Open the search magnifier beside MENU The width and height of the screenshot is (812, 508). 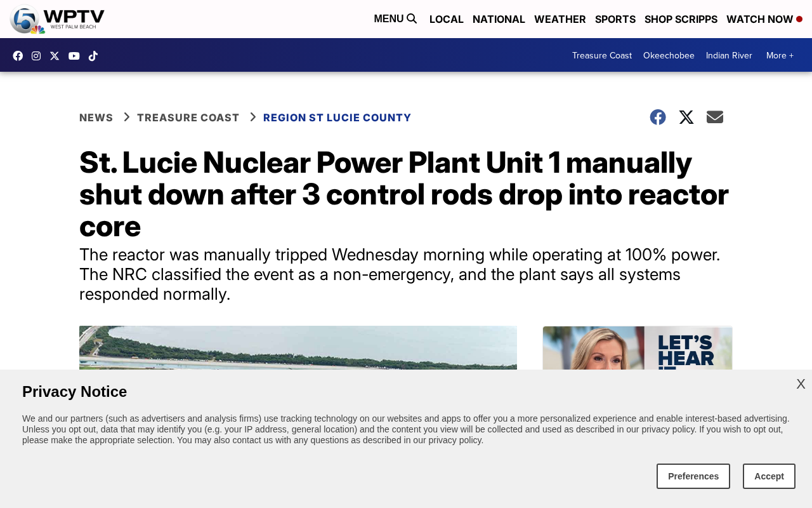click(412, 19)
